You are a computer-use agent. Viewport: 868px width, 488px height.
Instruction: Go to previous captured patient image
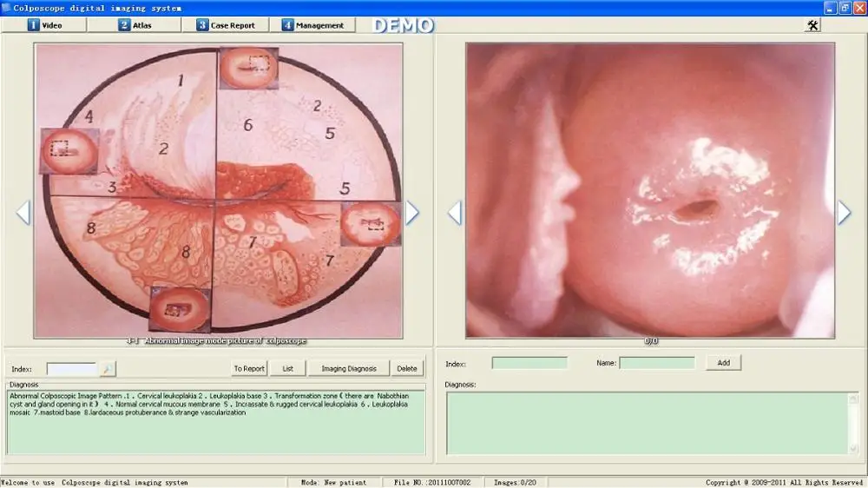pos(454,213)
